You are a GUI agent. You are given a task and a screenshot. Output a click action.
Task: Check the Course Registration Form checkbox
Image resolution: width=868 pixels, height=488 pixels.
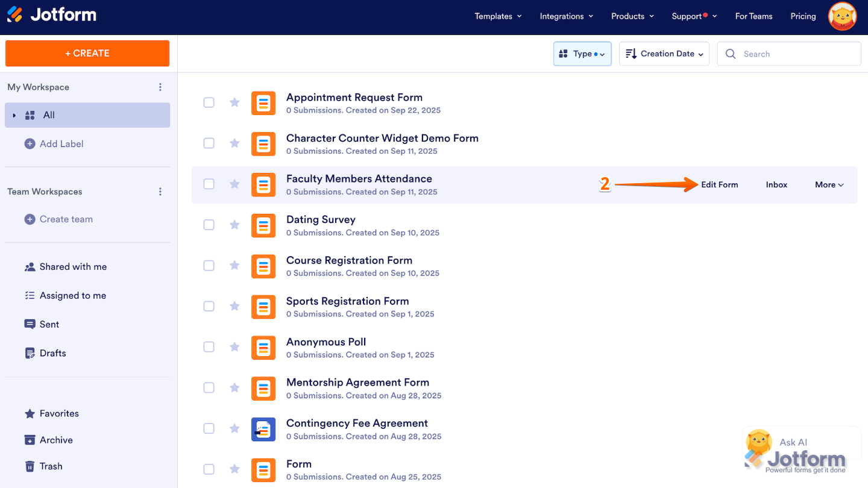(209, 266)
